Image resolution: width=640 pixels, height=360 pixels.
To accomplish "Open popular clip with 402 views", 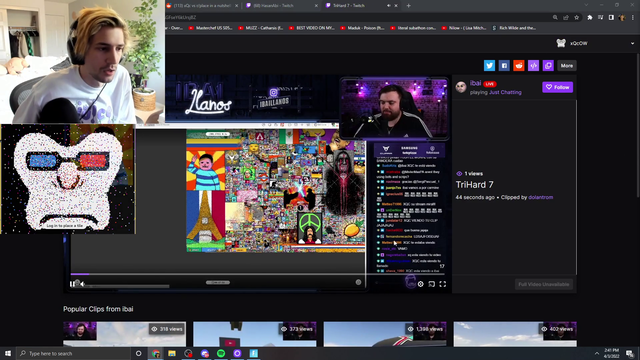I will [x=515, y=334].
